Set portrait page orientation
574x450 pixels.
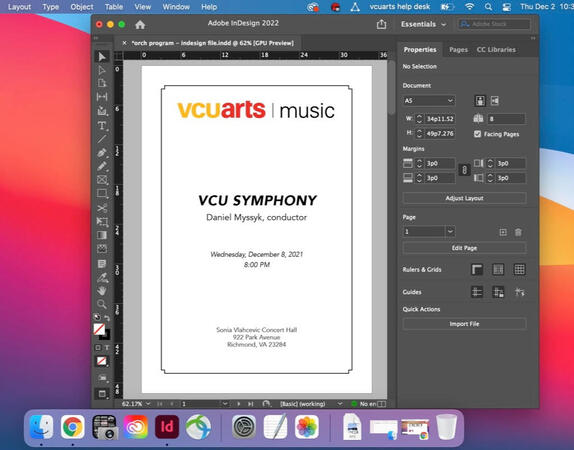coord(480,101)
